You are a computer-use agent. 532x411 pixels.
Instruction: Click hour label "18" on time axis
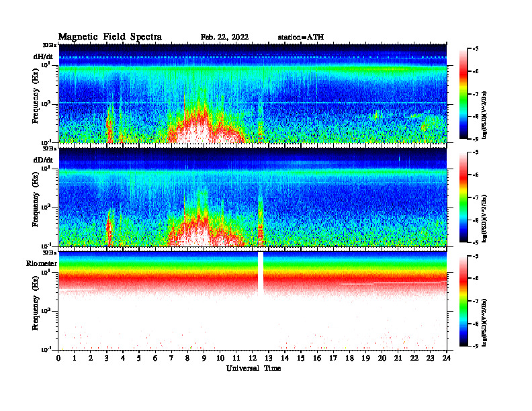(349, 358)
